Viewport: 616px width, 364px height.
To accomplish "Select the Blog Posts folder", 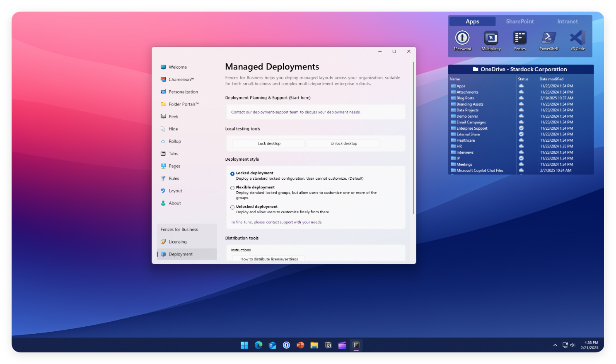I will [x=462, y=98].
